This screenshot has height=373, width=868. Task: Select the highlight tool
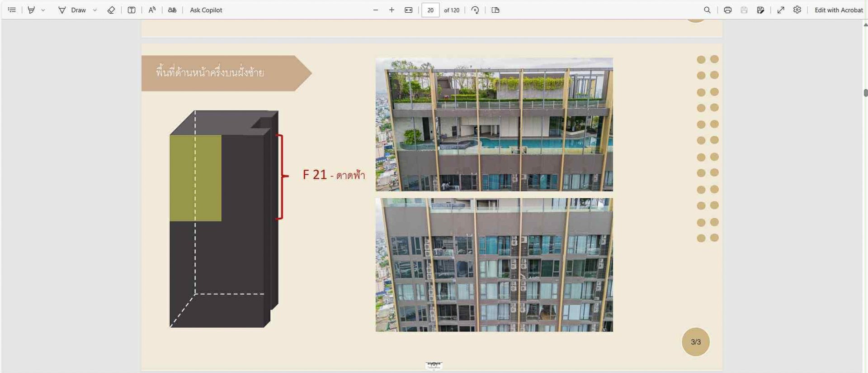pyautogui.click(x=31, y=10)
